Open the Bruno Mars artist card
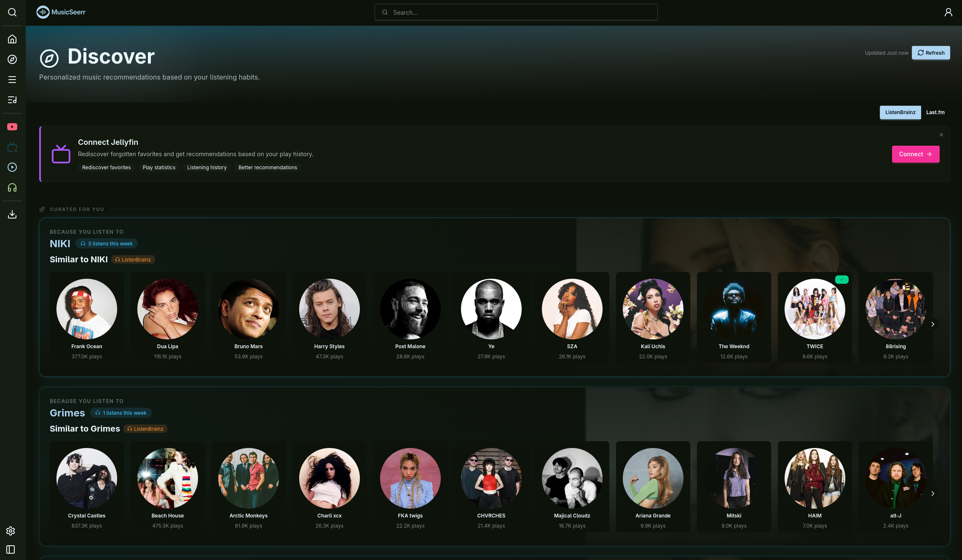This screenshot has width=962, height=560. tap(249, 317)
